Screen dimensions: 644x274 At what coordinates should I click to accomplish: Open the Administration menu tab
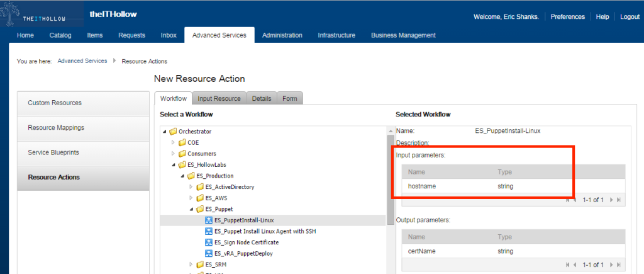point(282,35)
